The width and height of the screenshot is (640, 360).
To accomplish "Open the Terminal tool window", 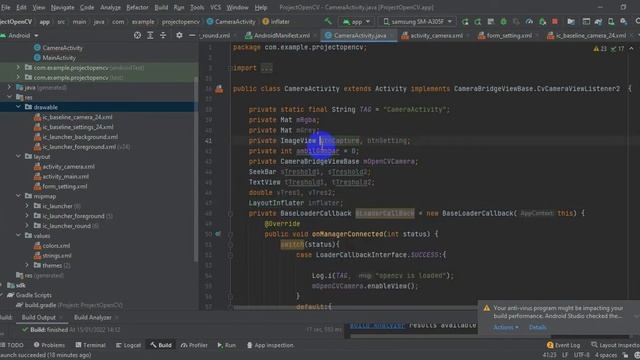I will pyautogui.click(x=90, y=345).
